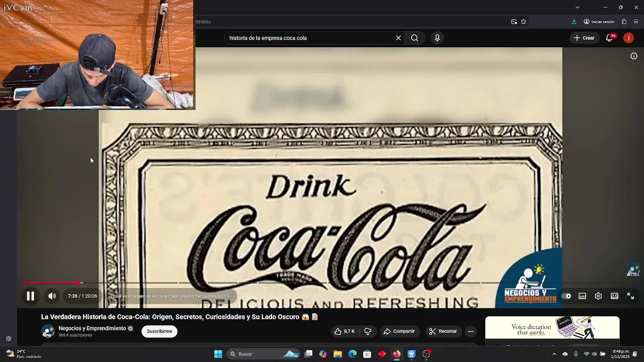Viewport: 644px width, 362px height.
Task: Dislike the video with thumbs down
Action: click(368, 331)
